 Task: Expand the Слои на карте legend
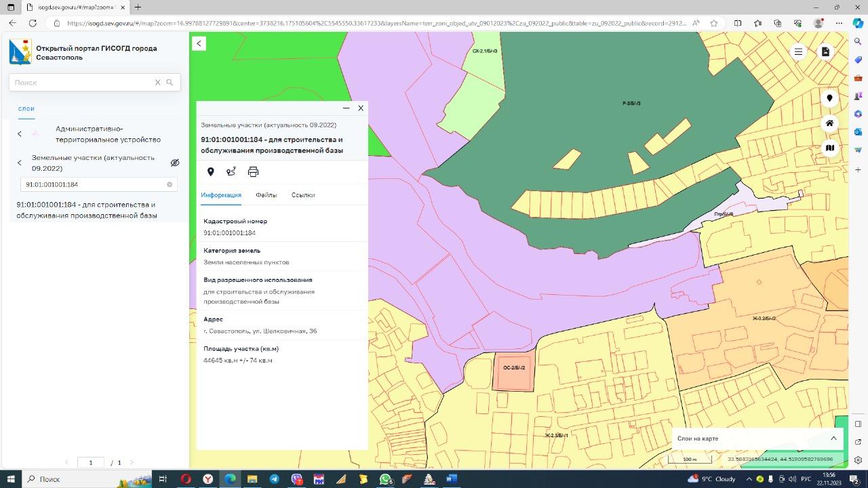tap(833, 439)
